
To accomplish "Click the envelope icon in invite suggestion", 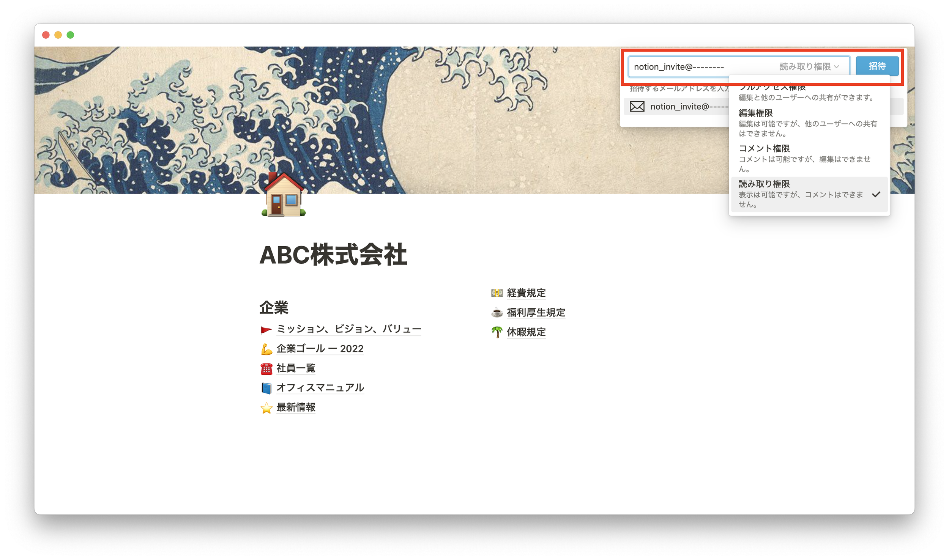I will click(637, 107).
